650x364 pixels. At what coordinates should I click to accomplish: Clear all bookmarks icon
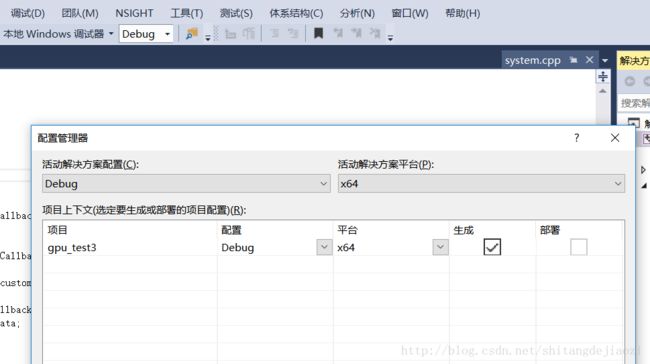(375, 33)
